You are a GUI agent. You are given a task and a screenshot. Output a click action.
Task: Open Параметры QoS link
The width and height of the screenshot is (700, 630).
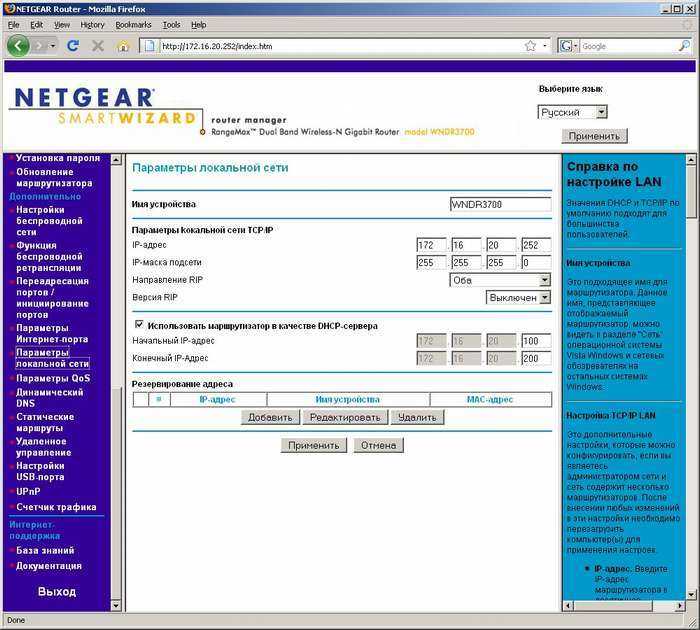tap(53, 378)
